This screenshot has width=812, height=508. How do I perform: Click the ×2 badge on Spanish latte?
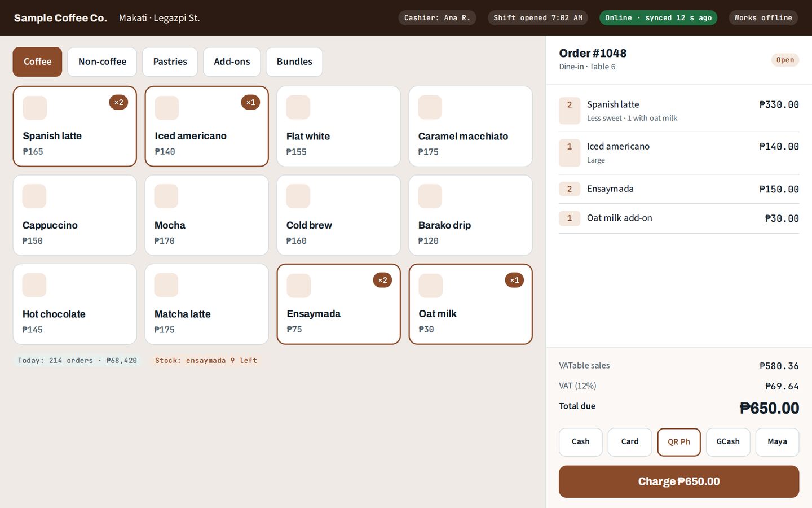(x=118, y=102)
